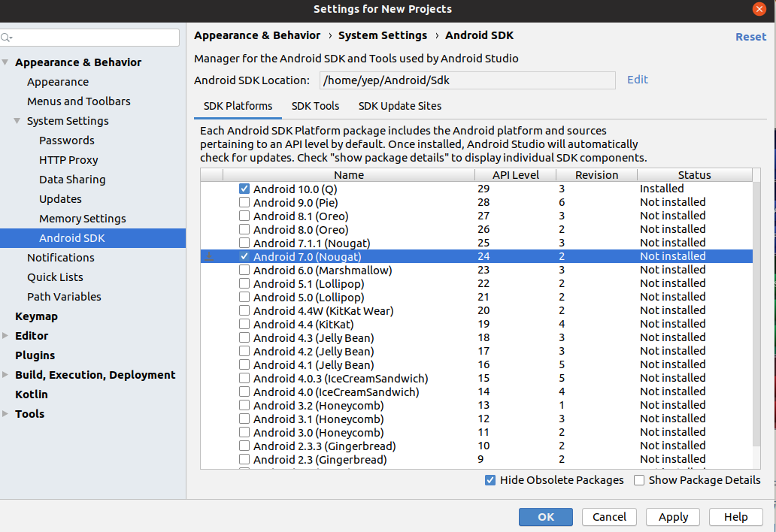Open Kotlin settings
The width and height of the screenshot is (776, 532).
31,394
